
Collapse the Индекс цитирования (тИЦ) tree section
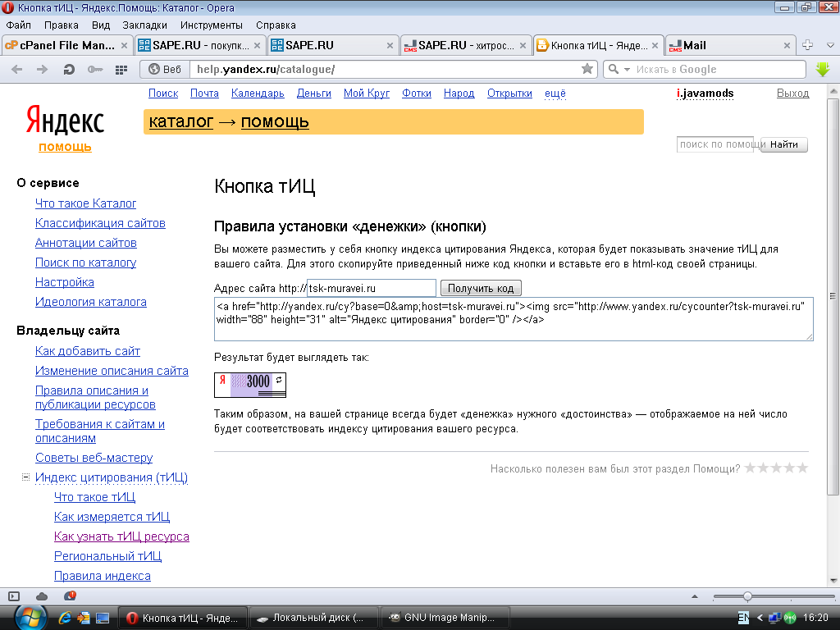pos(26,477)
